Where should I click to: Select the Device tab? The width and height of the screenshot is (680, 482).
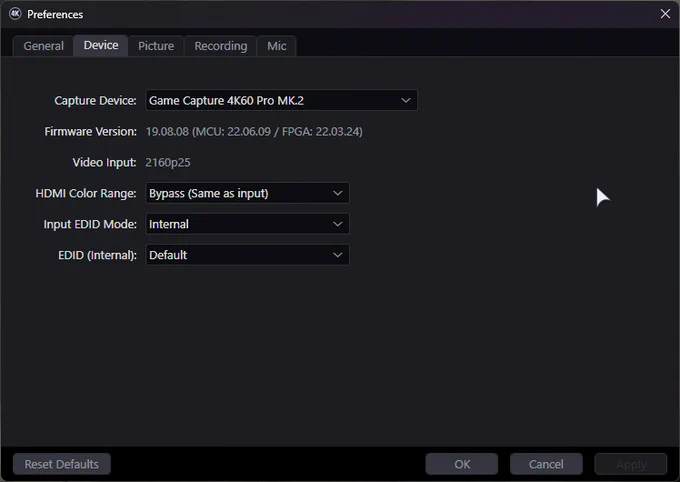pos(101,45)
